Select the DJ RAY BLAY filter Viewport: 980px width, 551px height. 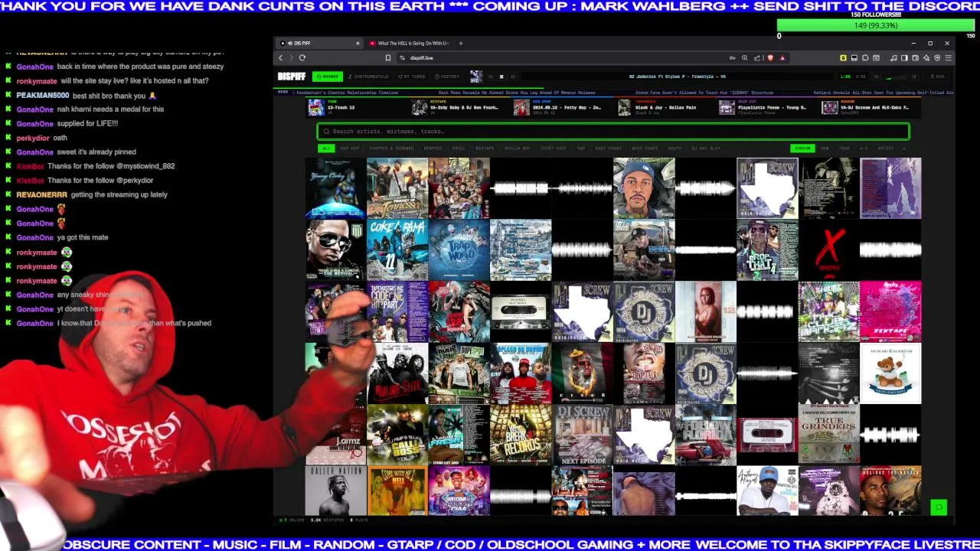coord(706,148)
